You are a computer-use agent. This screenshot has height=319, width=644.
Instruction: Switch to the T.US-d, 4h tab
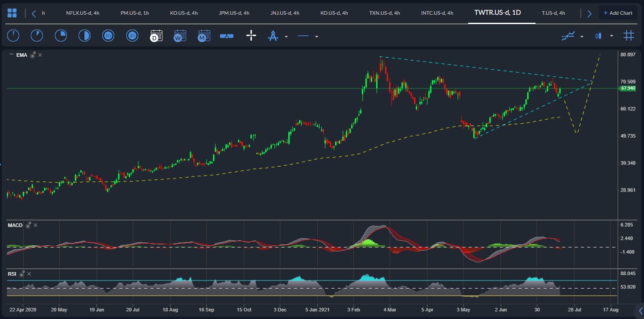[553, 13]
